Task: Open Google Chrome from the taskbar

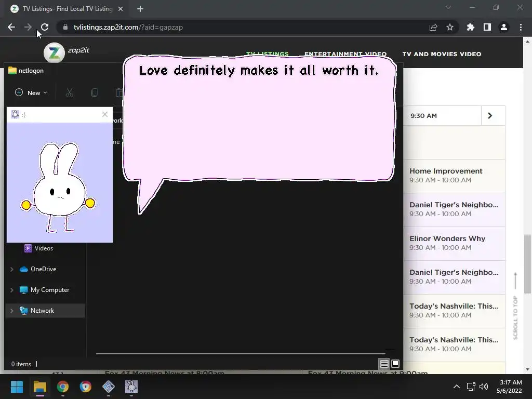Action: tap(63, 387)
